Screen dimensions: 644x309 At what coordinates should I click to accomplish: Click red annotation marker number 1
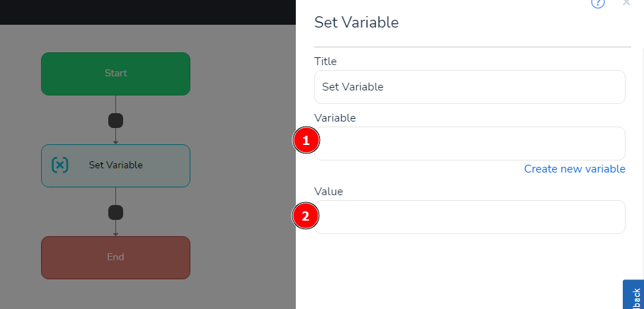[306, 140]
